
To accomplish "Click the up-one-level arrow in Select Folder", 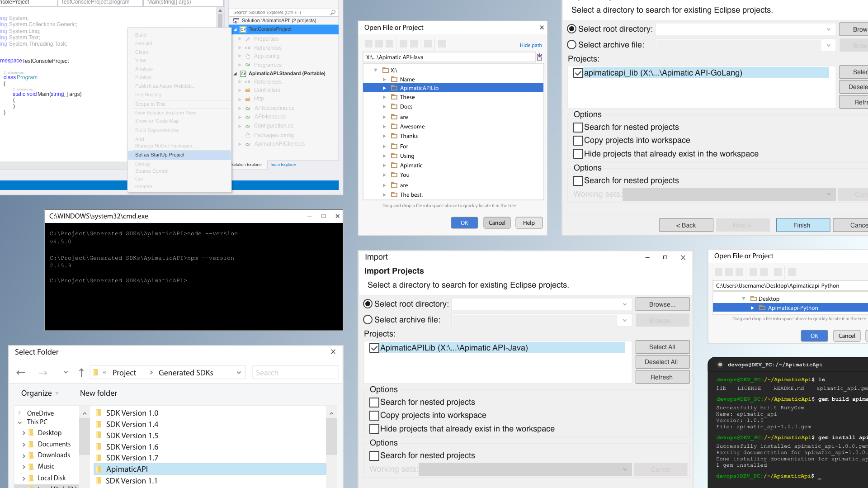I will (81, 372).
